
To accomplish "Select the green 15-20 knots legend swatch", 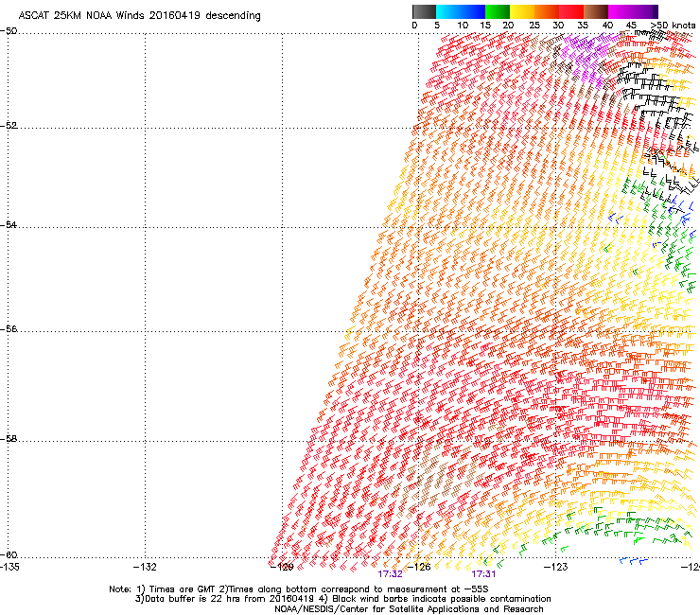I will point(498,11).
